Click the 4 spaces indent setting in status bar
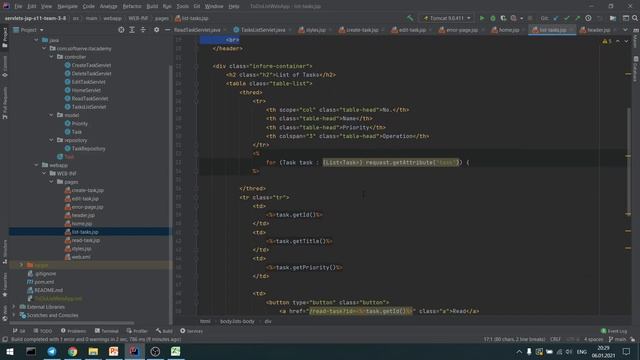 pos(593,339)
